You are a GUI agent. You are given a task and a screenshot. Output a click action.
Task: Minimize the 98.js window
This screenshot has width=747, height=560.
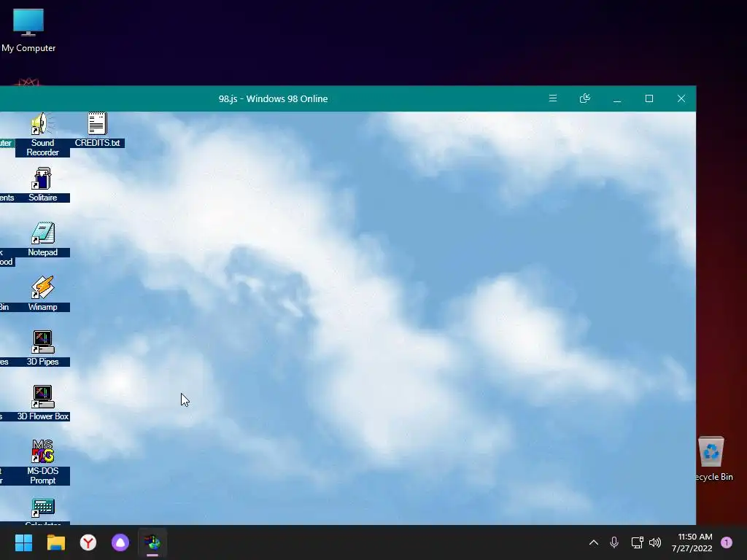point(617,98)
